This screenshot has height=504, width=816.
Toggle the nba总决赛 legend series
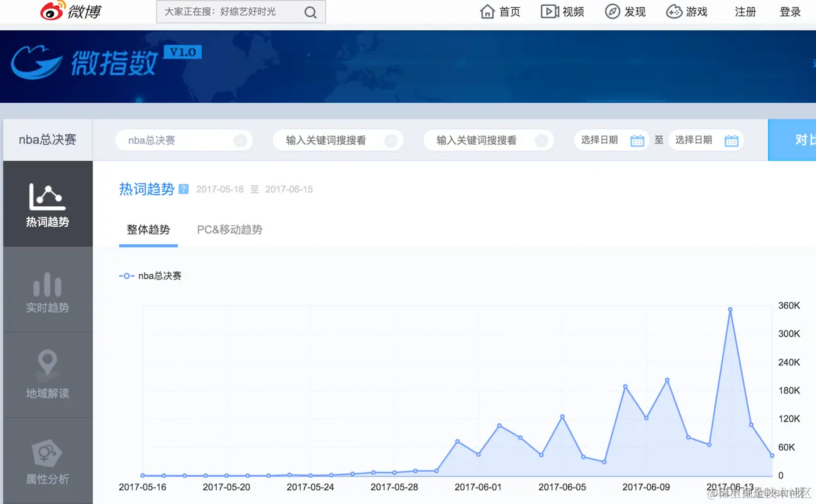click(x=150, y=276)
